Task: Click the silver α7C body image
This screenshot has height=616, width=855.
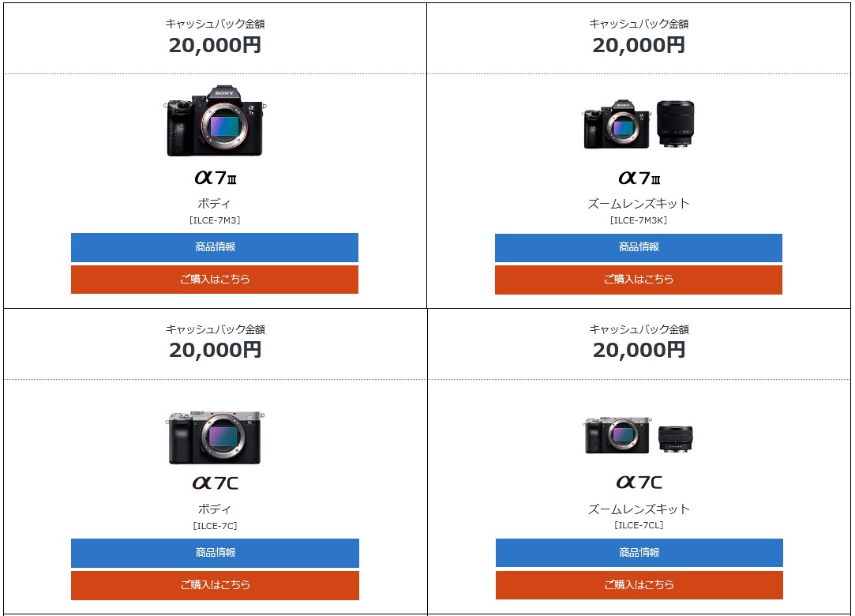Action: click(x=215, y=438)
